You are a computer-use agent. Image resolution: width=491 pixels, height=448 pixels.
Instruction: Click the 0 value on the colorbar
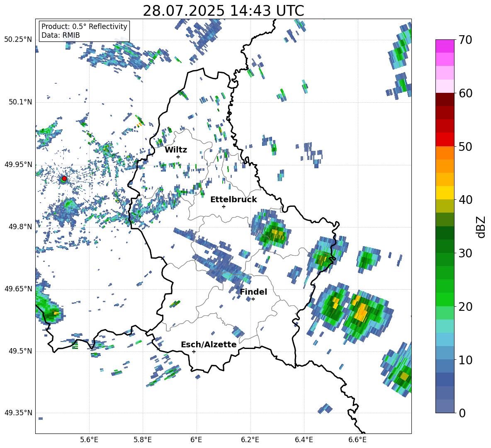pos(462,413)
